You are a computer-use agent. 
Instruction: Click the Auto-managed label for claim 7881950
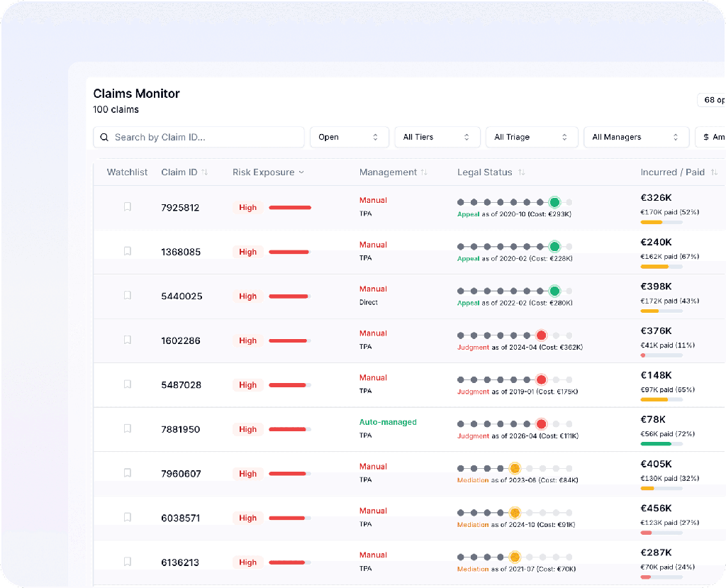pyautogui.click(x=388, y=422)
